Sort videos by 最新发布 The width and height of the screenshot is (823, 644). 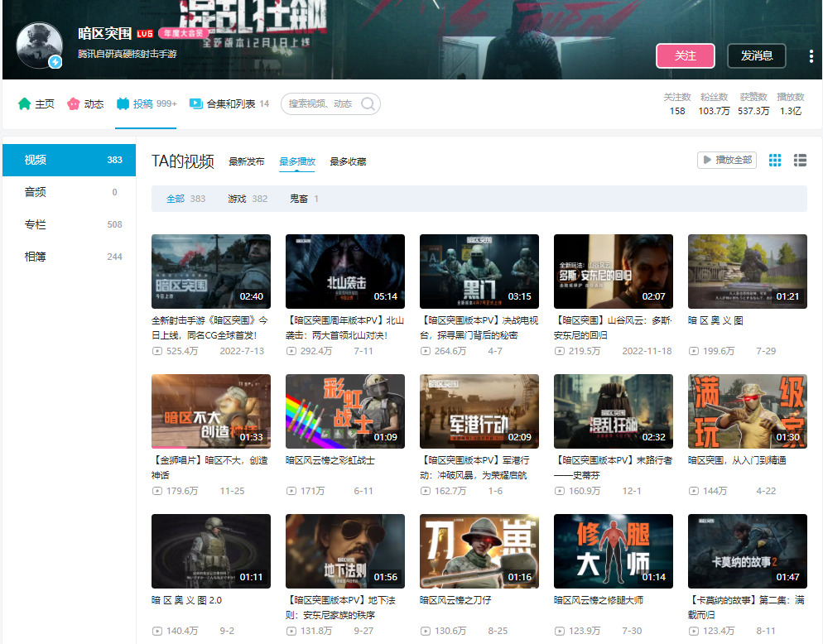coord(246,161)
